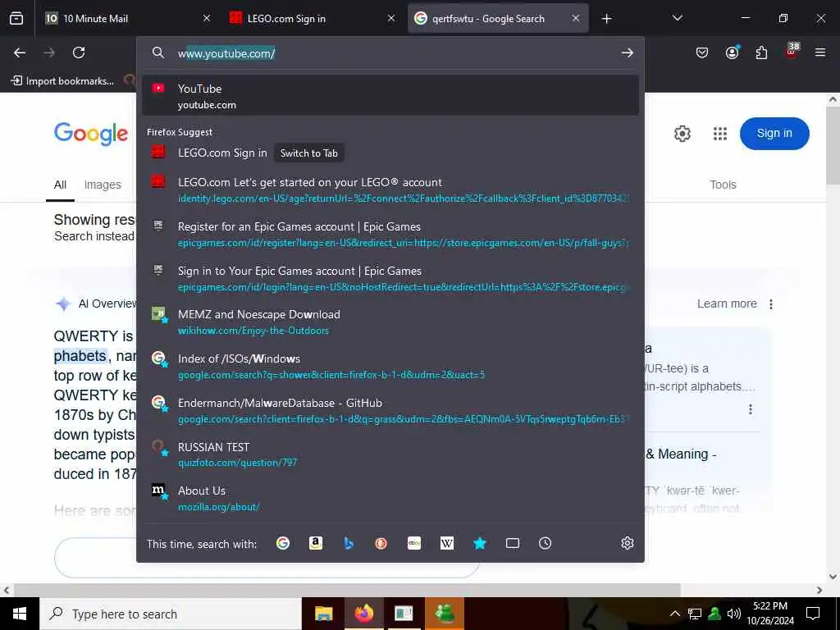Image resolution: width=840 pixels, height=630 pixels.
Task: Open Index of /ISOs/Windows suggestion
Action: 390,367
